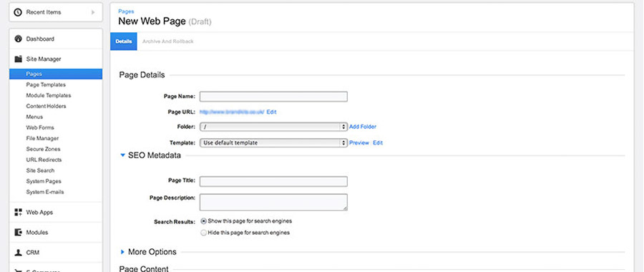Open Secure Zones in sidebar
Image resolution: width=644 pixels, height=272 pixels.
click(x=43, y=149)
